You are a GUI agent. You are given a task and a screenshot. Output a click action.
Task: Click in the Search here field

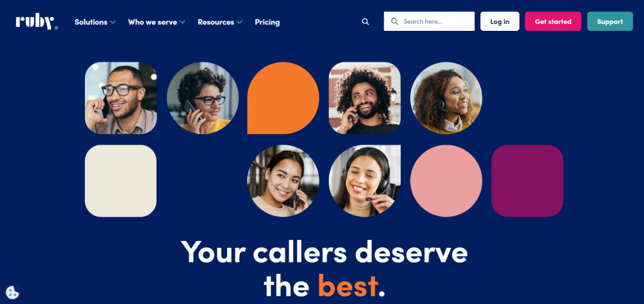tap(429, 21)
